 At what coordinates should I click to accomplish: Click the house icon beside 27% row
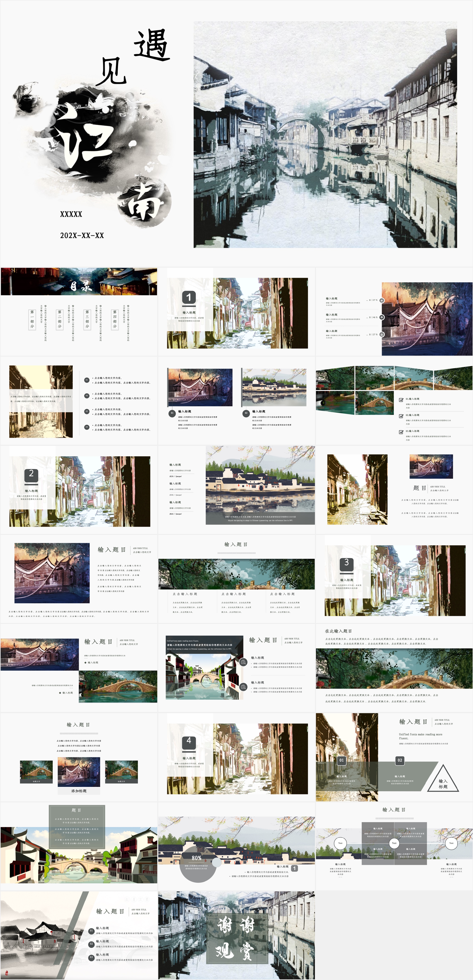click(382, 301)
